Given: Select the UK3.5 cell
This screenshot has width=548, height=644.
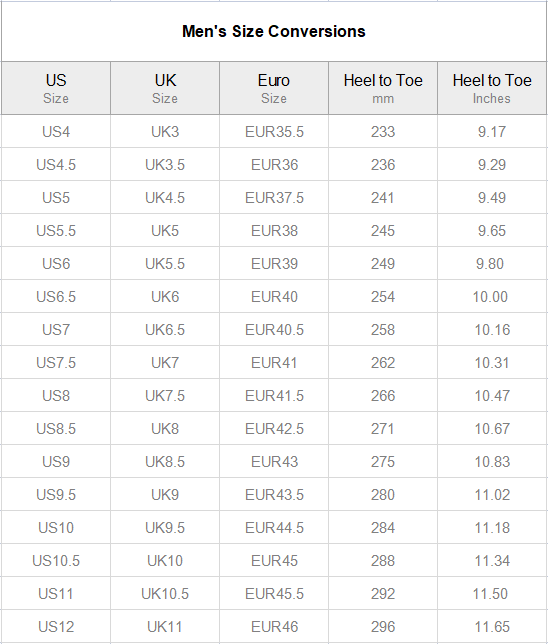Looking at the screenshot, I should click(x=165, y=165).
